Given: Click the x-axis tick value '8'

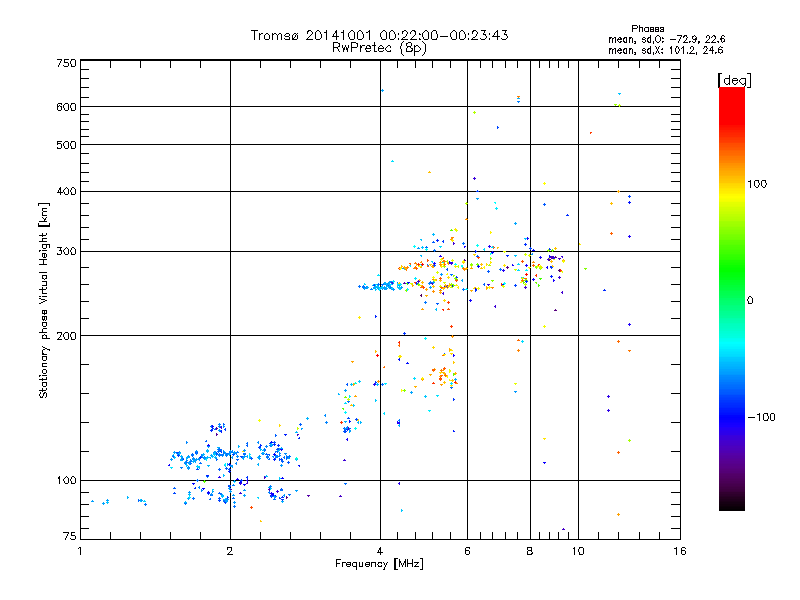Looking at the screenshot, I should (x=530, y=551).
